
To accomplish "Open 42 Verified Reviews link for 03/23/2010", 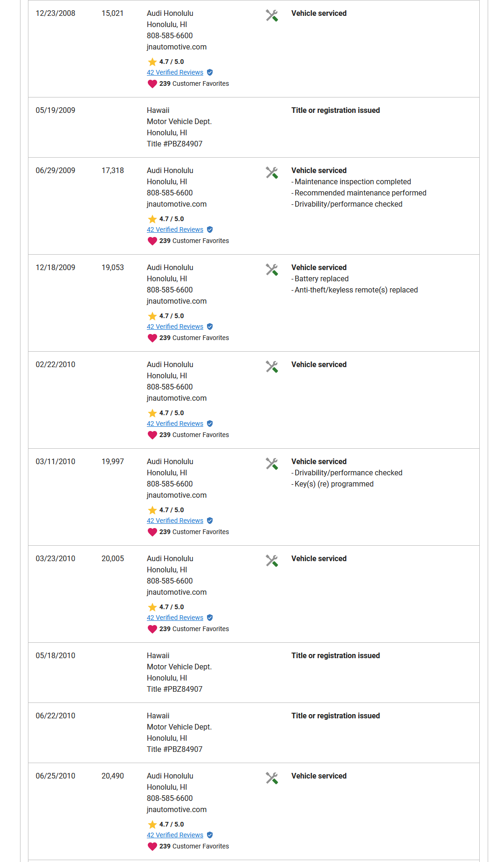I will point(175,618).
